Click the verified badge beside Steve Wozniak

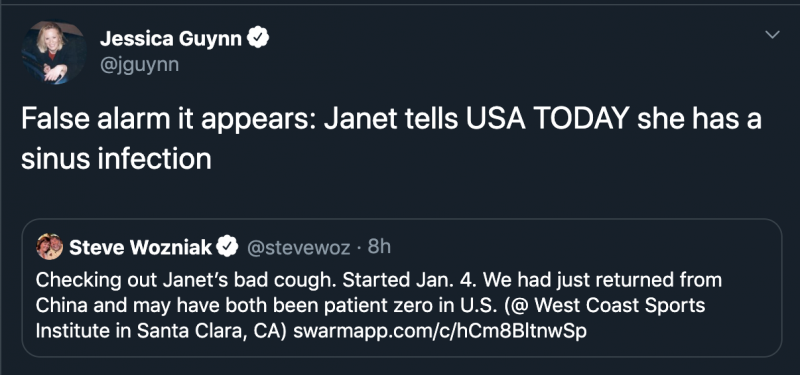[227, 247]
